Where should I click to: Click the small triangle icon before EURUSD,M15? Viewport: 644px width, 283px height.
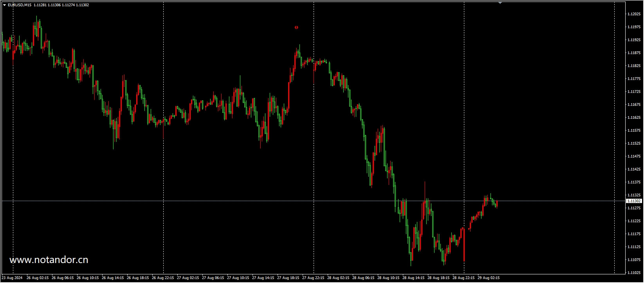tap(4, 5)
